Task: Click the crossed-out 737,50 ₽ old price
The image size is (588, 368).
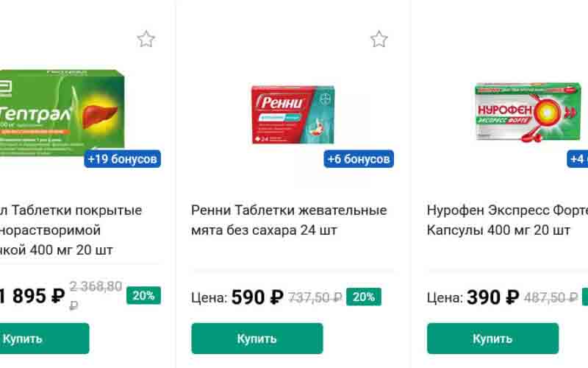Action: coord(315,297)
